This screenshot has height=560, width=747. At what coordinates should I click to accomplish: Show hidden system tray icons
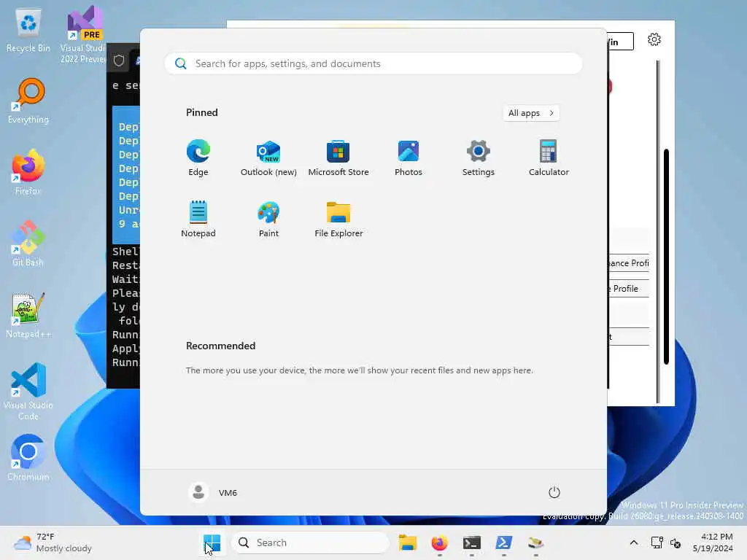[x=634, y=542]
